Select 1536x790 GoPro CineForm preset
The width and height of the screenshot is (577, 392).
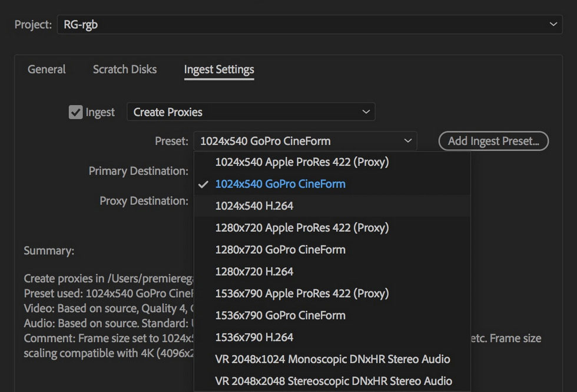point(280,315)
